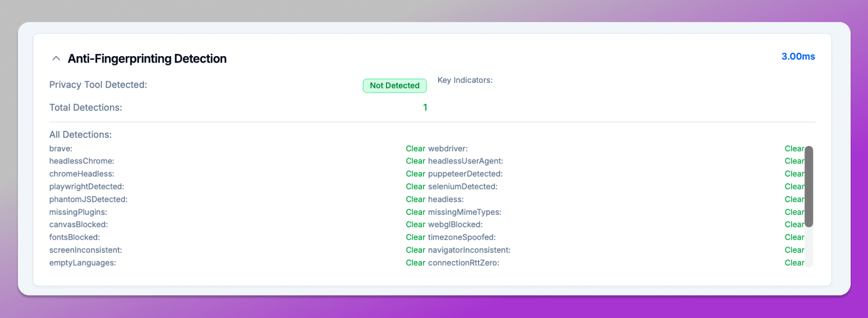Click the timezoneSpoofed detection label

click(x=461, y=237)
